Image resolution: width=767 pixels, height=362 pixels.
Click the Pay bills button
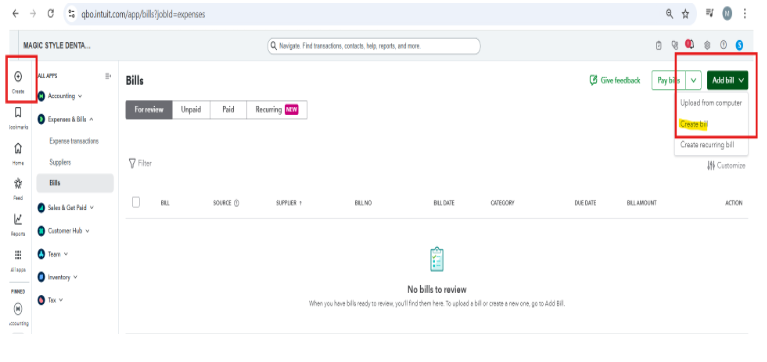(x=668, y=80)
